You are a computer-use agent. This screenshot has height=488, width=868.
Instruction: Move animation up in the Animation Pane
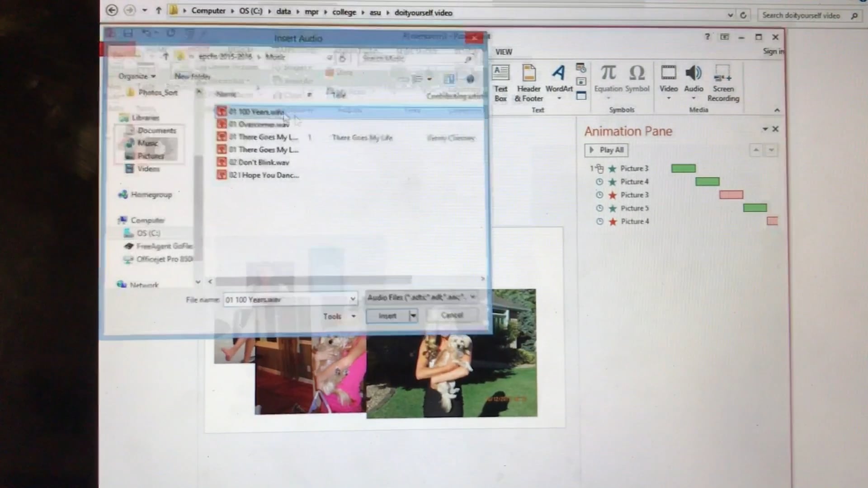point(756,150)
